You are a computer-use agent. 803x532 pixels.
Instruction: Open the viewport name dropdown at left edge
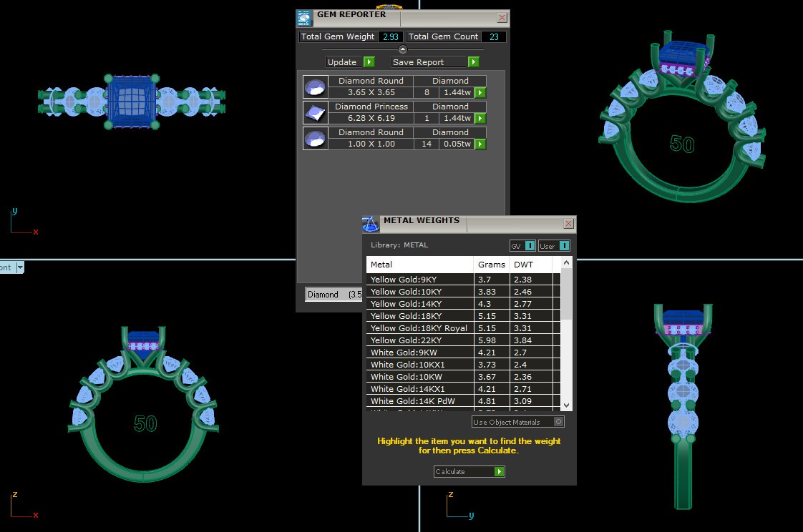20,267
